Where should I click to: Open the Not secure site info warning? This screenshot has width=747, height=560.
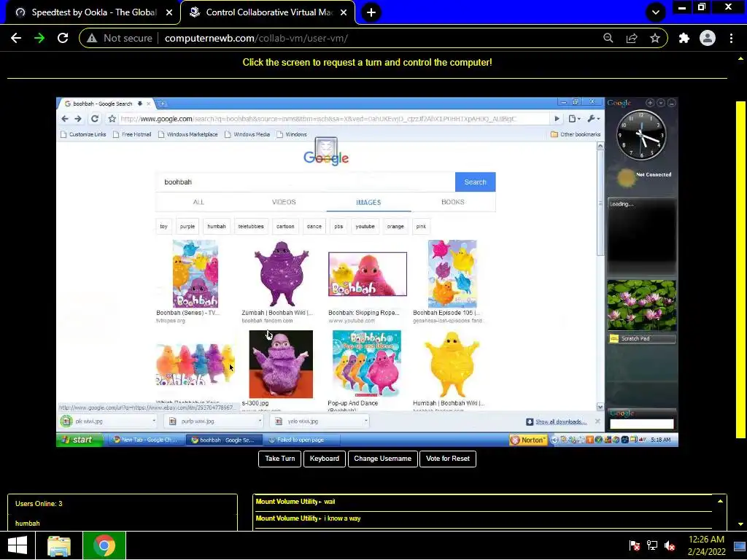(120, 38)
